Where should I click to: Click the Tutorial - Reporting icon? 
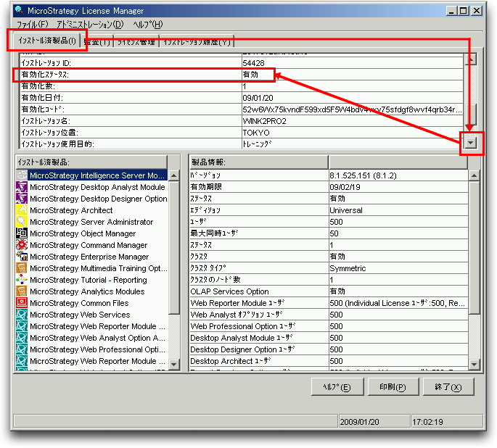[22, 280]
